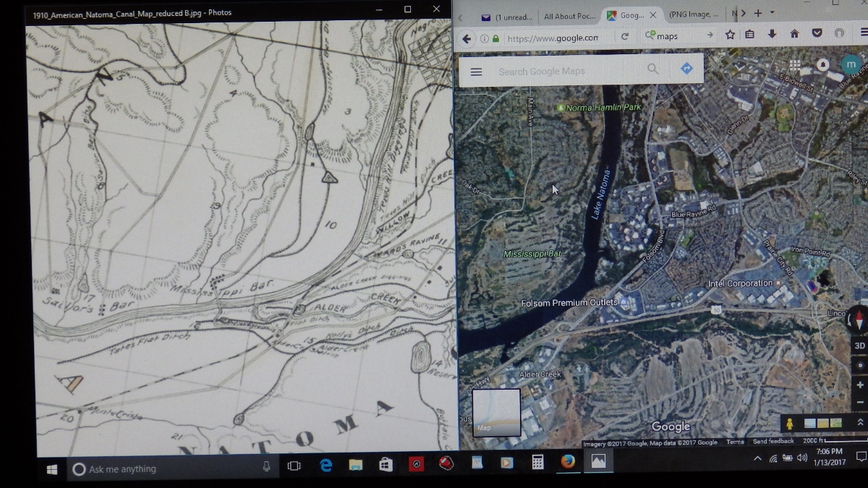Close the Google Maps tab

coord(654,14)
